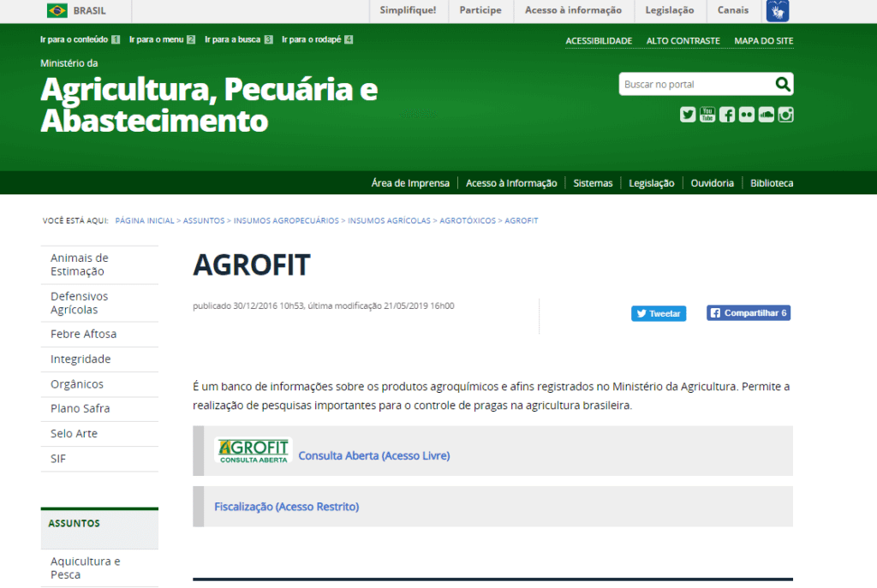The width and height of the screenshot is (877, 588).
Task: Open Fiscalização (Acesso Restrito)
Action: pos(286,507)
